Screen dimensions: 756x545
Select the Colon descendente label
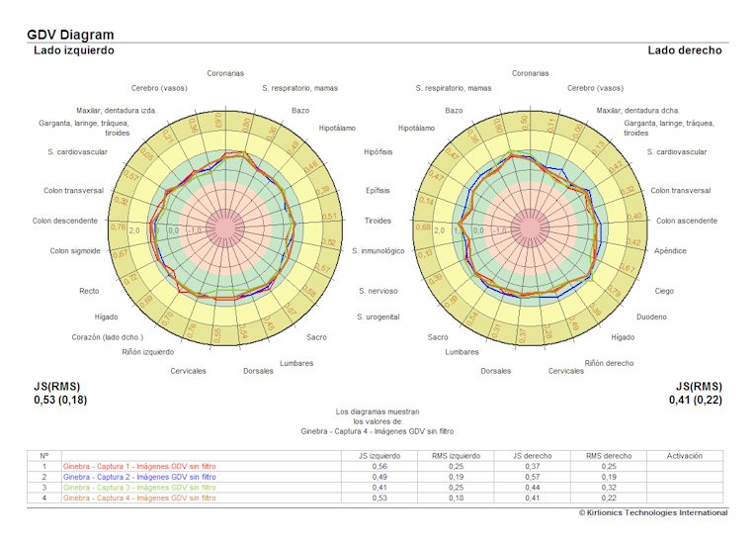click(65, 221)
